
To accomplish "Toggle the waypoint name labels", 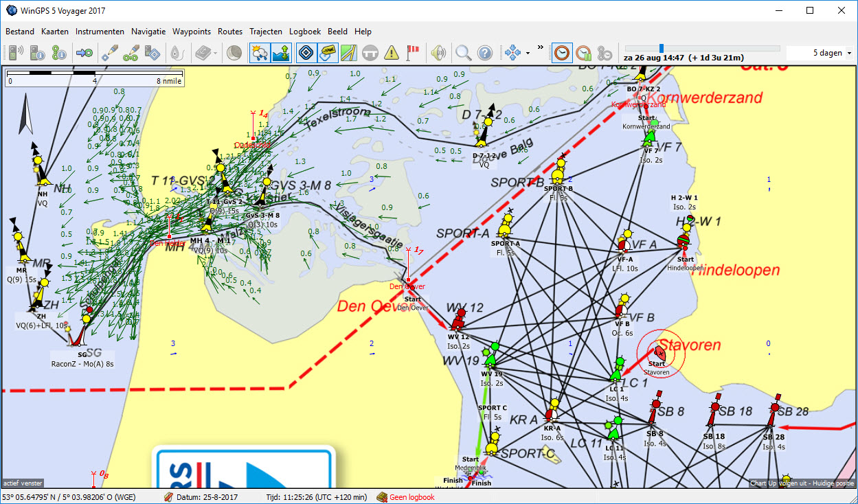I will [328, 52].
